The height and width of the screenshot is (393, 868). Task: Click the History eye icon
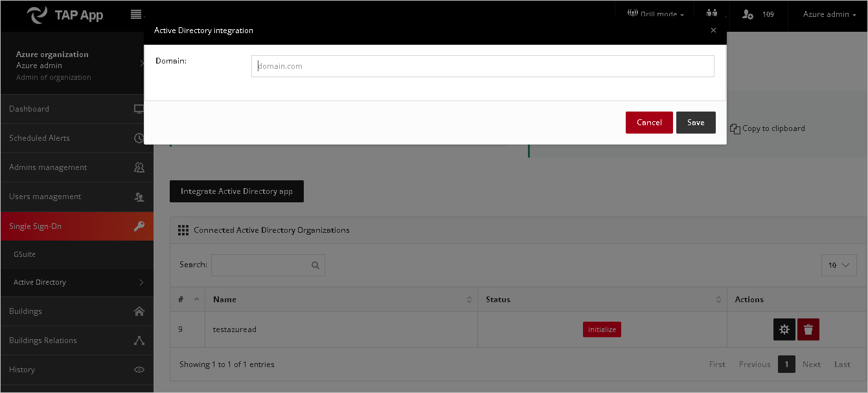pos(139,369)
